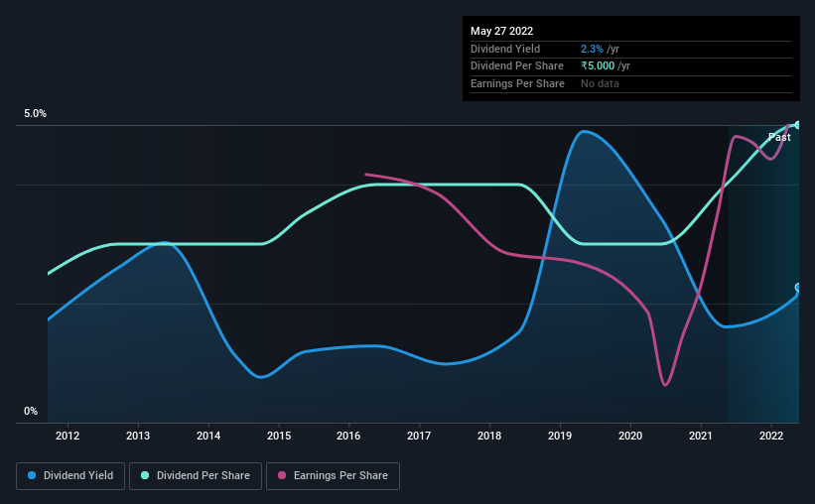Click the 5.0% y-axis label
Screen dimensions: 815x504
pyautogui.click(x=36, y=114)
